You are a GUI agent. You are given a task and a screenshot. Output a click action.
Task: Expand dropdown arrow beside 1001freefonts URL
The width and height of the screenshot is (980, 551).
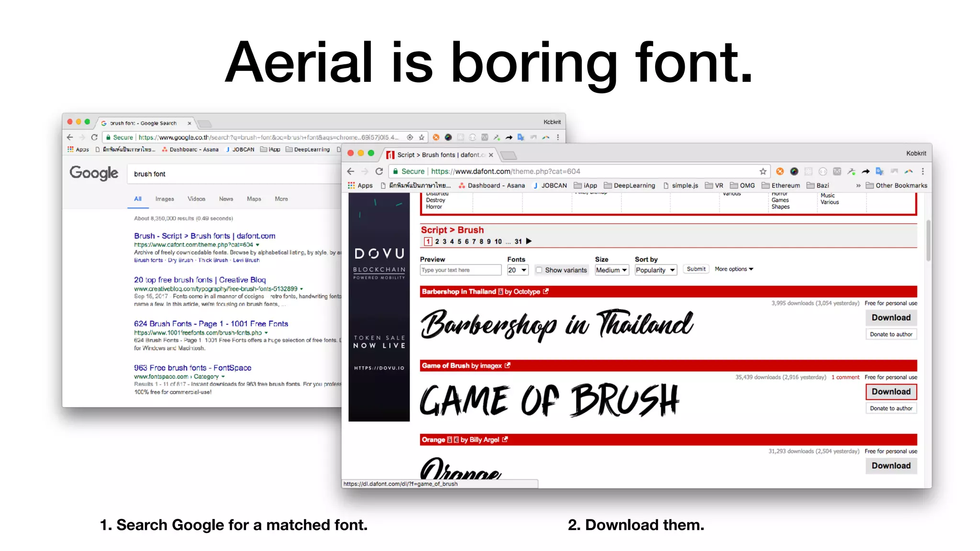coord(266,333)
